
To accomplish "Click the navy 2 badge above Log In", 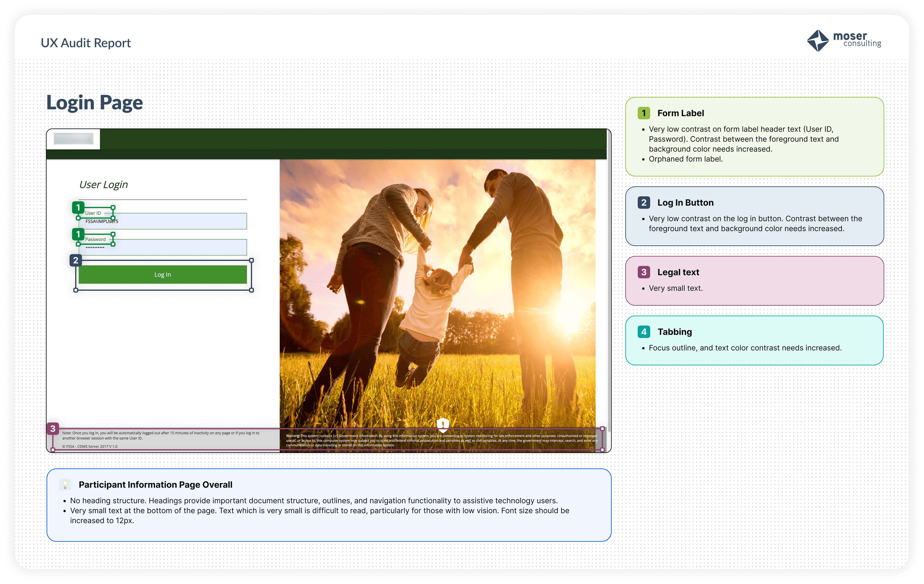I will [76, 260].
